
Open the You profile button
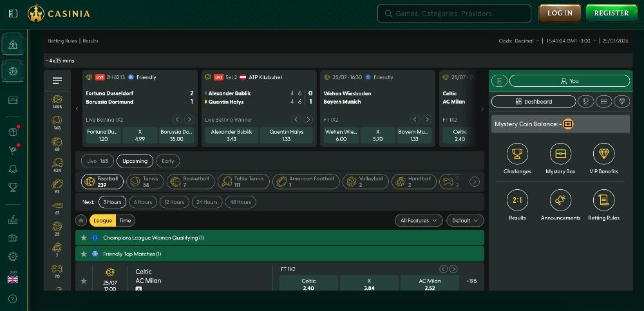pyautogui.click(x=569, y=81)
